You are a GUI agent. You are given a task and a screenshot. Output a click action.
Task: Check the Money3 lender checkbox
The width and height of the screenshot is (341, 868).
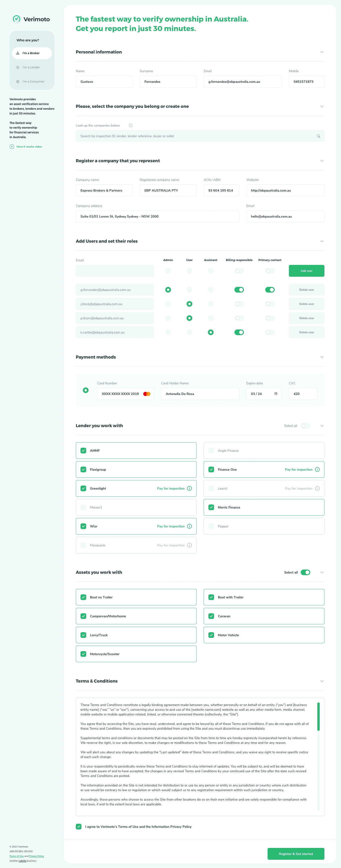click(x=83, y=507)
